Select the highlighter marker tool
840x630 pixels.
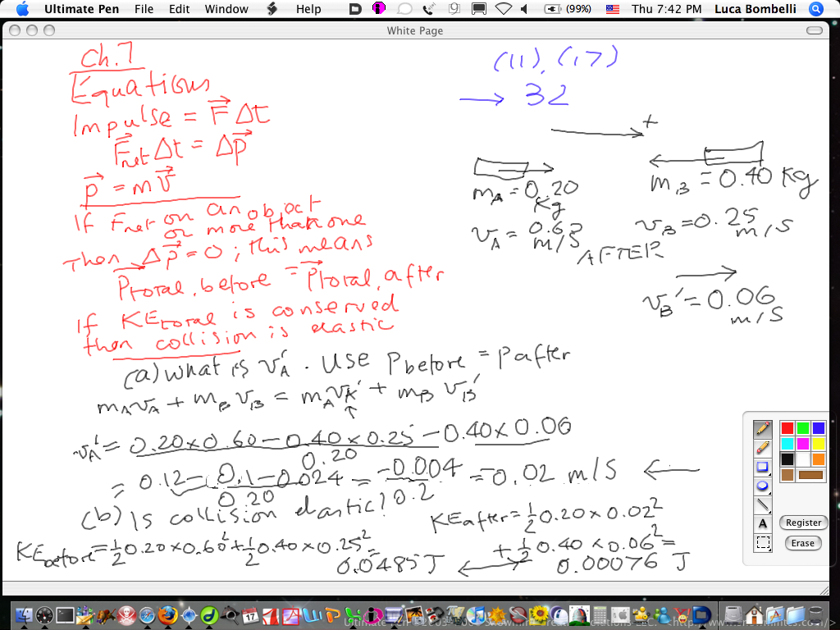tap(763, 448)
